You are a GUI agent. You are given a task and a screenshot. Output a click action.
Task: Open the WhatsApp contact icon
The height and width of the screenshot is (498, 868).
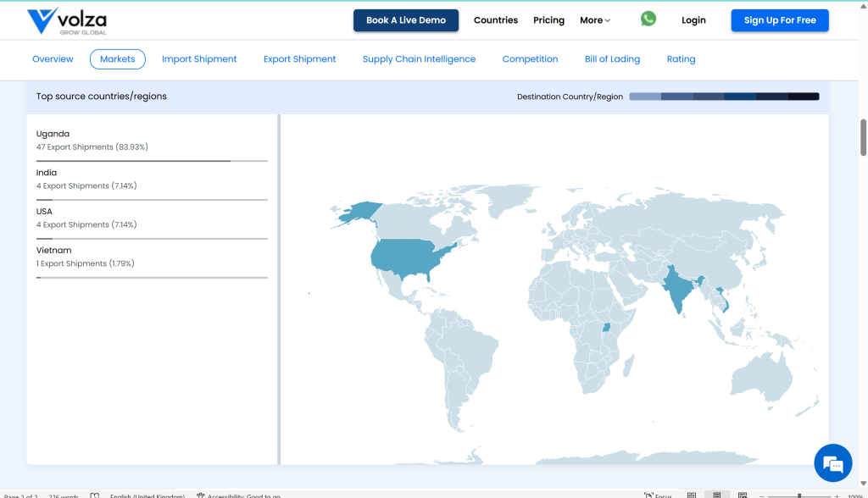648,19
